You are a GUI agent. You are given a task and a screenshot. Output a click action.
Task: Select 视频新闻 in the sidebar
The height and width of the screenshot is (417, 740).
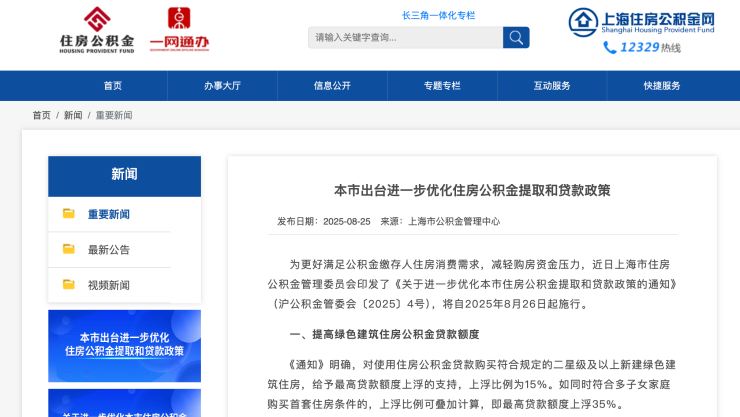(x=109, y=285)
